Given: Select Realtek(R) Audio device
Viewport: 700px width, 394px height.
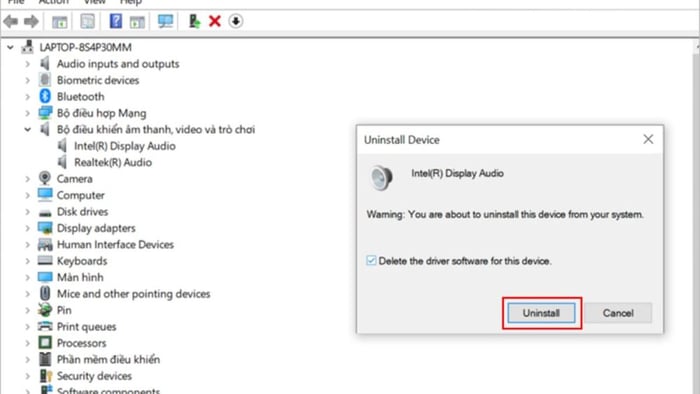Looking at the screenshot, I should point(113,162).
